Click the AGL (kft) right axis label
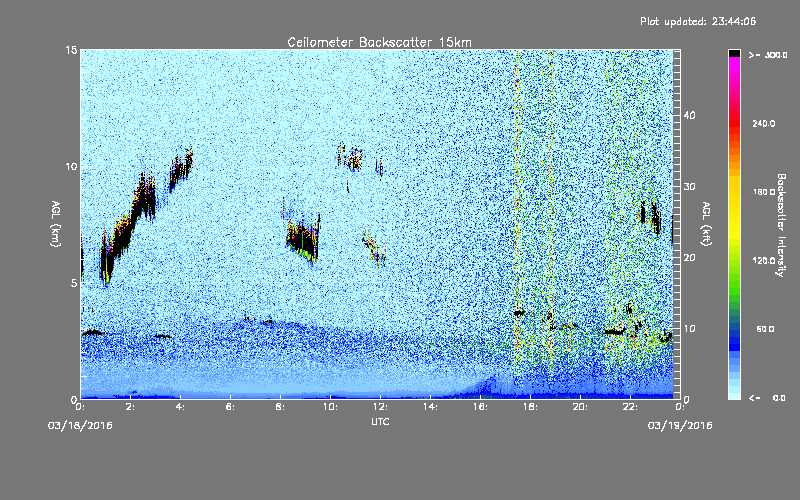This screenshot has height=500, width=800. pos(706,224)
